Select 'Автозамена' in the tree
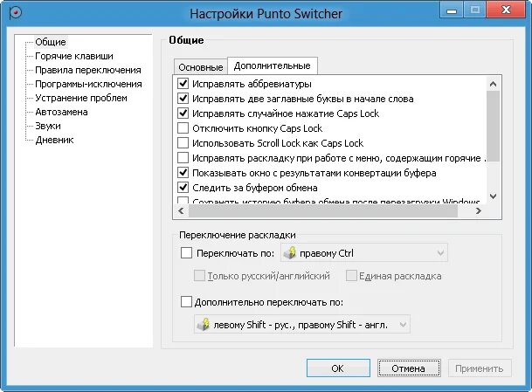Viewport: 532px width, 392px height. pyautogui.click(x=61, y=112)
